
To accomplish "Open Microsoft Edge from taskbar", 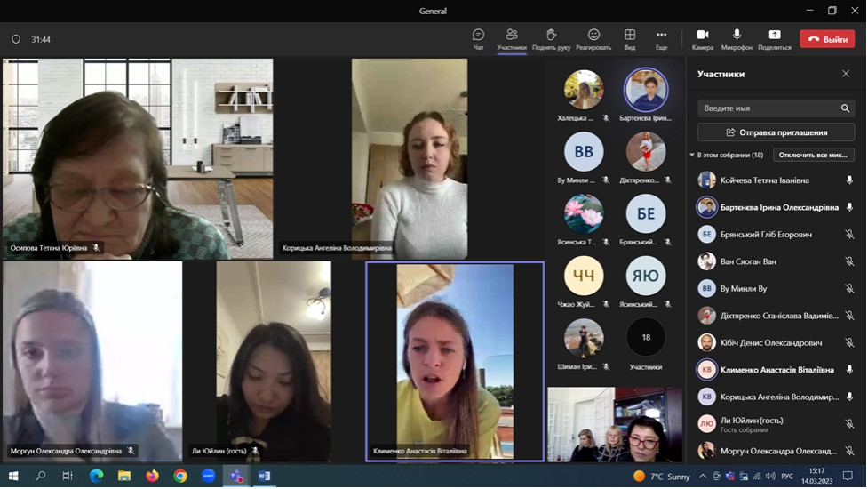I will [96, 477].
